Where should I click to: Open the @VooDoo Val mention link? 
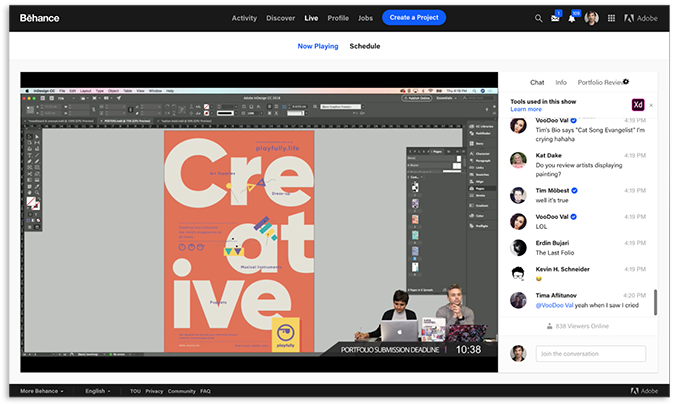(554, 306)
